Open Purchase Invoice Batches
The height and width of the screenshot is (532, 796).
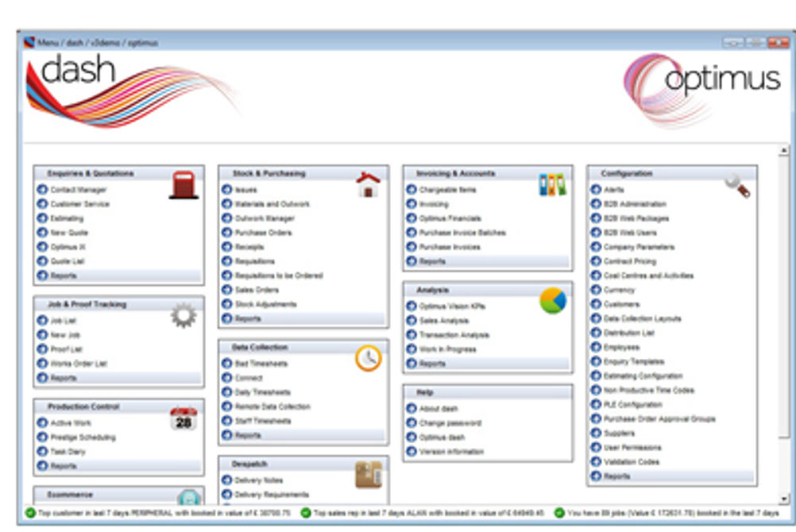pos(462,233)
